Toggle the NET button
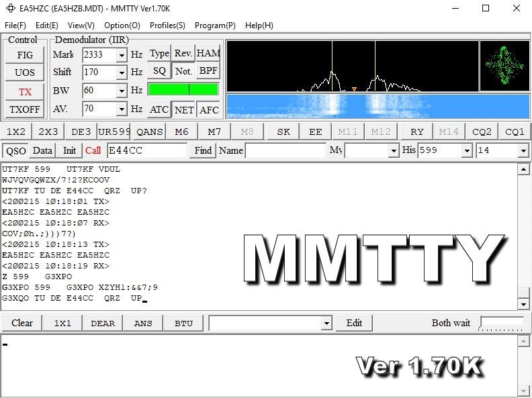Viewport: 532px width, 398px height. tap(183, 110)
